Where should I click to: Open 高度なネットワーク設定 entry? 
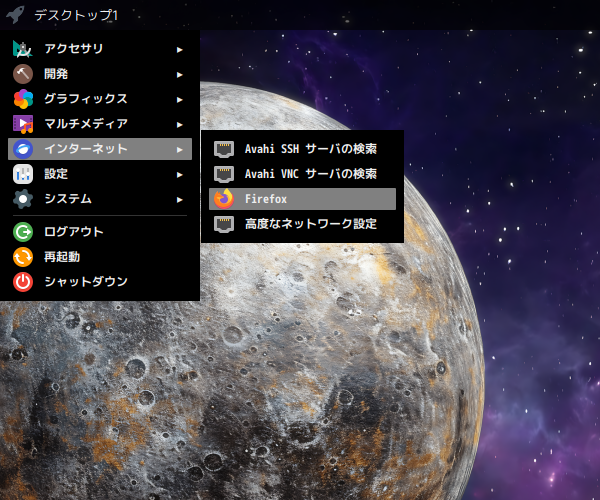[302, 224]
